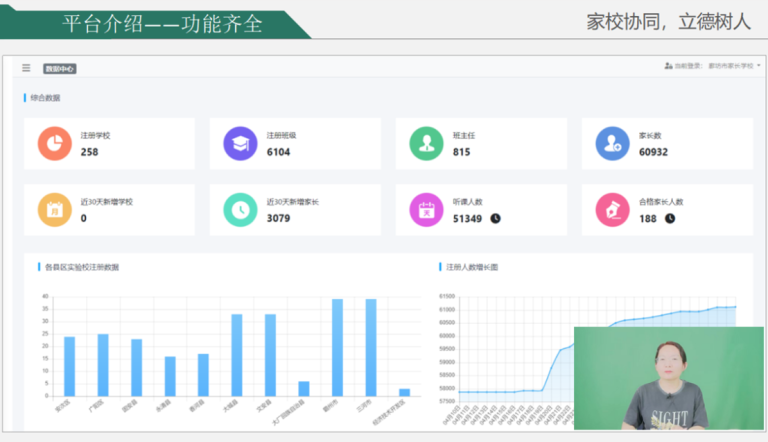
Task: Click the 258 registered schools value
Action: click(x=89, y=152)
